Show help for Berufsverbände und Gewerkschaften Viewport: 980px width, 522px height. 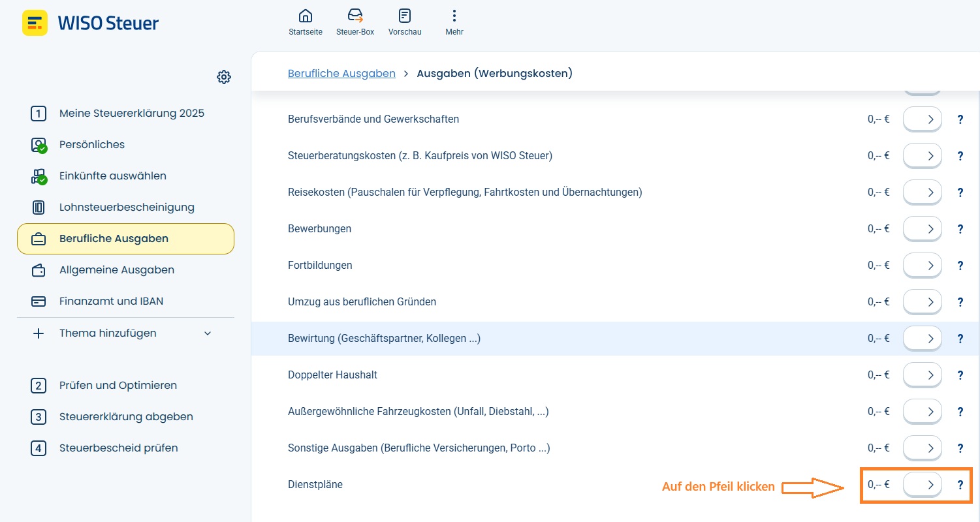[x=960, y=119]
